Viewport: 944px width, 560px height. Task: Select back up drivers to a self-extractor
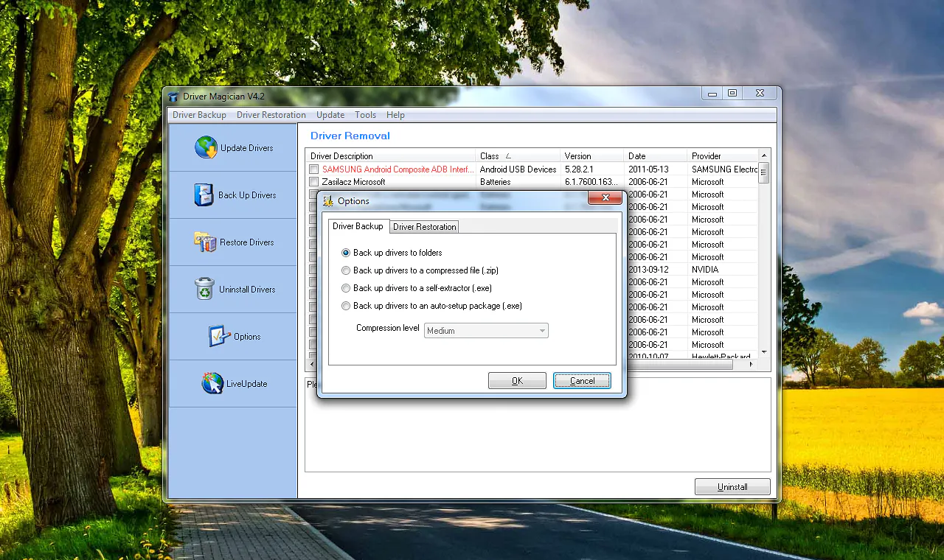(346, 288)
